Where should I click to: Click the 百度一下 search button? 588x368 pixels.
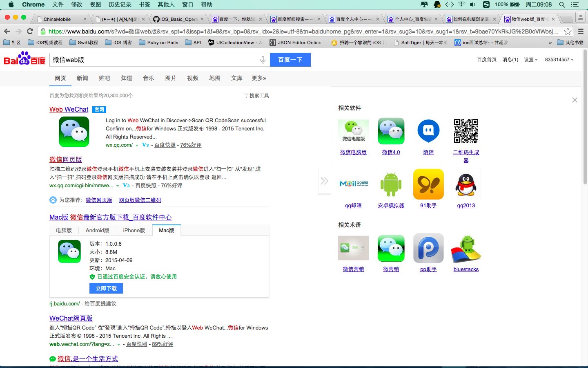tap(290, 60)
